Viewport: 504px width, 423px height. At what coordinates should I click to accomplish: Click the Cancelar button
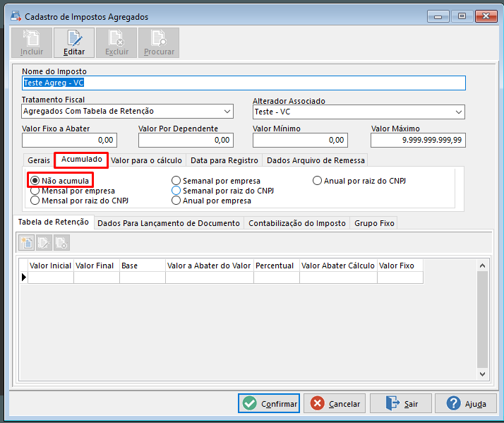[335, 403]
